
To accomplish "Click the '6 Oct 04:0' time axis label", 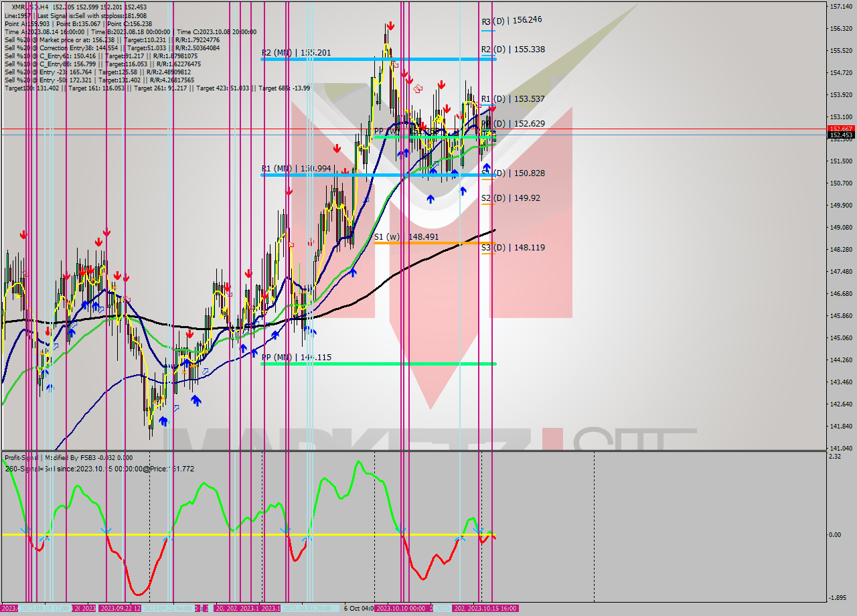I will tap(359, 608).
